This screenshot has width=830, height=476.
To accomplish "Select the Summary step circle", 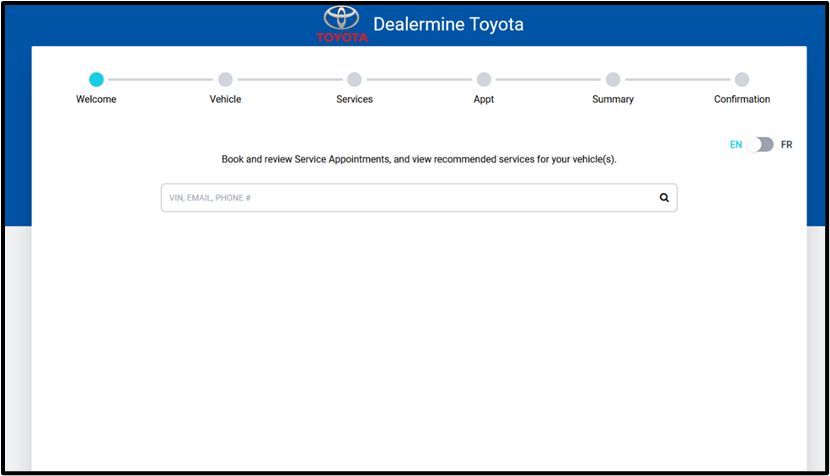I will point(613,79).
